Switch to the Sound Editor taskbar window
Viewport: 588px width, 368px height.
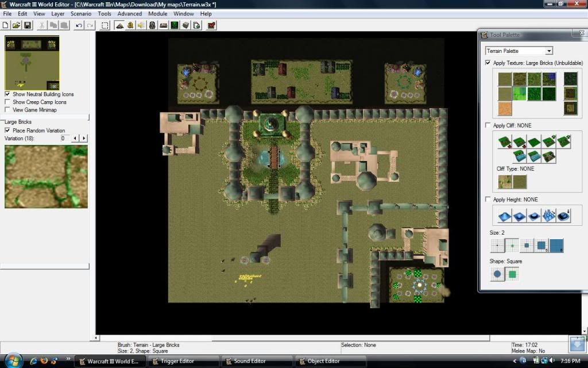256,361
